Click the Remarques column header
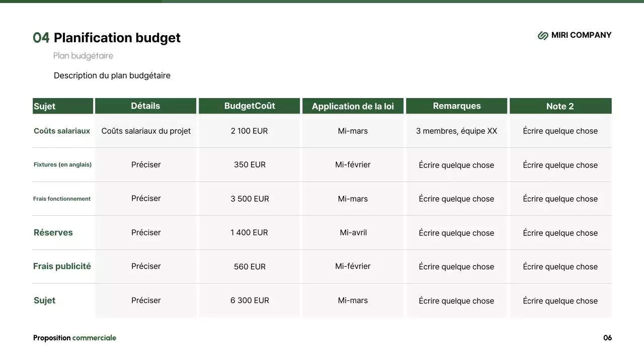Viewport: 644px width, 362px height. coord(456,106)
